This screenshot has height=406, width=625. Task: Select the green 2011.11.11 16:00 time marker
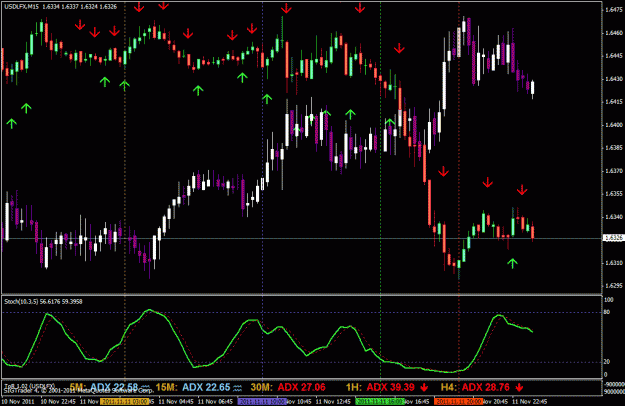click(x=380, y=401)
